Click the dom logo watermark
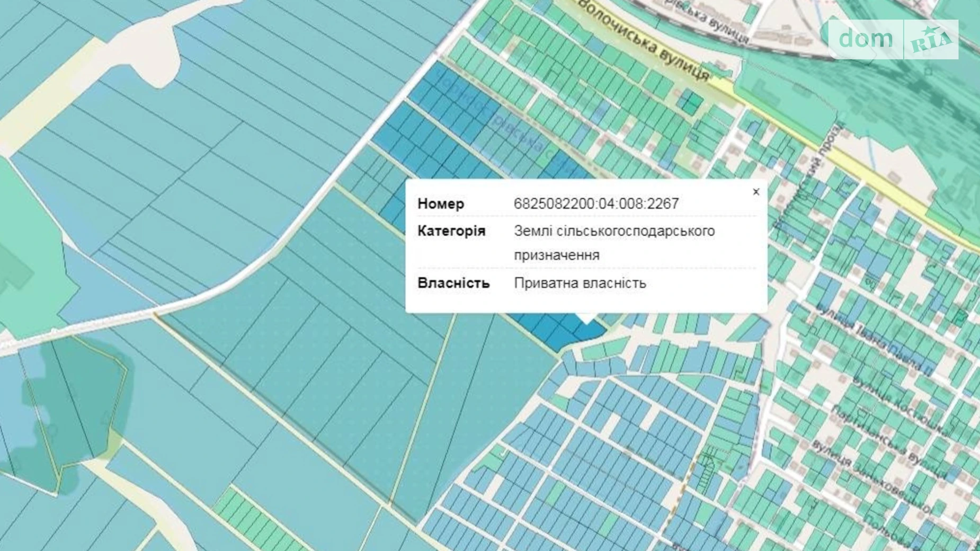 click(x=866, y=39)
